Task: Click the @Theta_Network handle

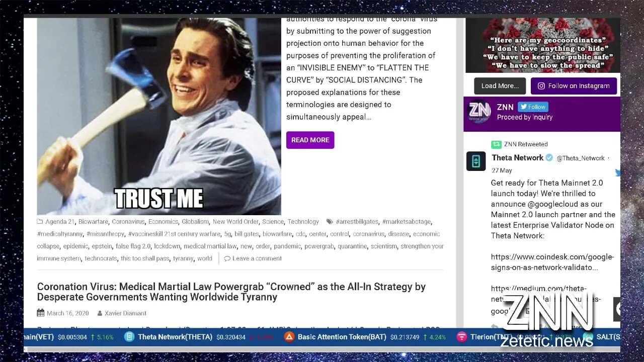Action: 581,158
